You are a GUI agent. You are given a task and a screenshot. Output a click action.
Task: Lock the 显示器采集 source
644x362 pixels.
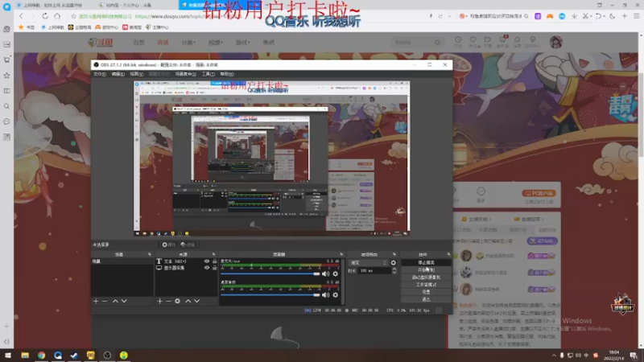tap(214, 268)
